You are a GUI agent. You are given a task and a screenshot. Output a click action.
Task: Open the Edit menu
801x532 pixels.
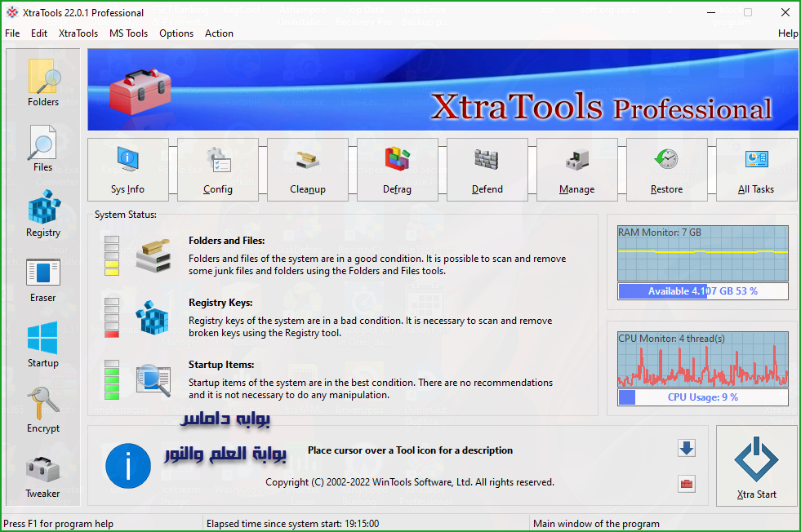39,33
